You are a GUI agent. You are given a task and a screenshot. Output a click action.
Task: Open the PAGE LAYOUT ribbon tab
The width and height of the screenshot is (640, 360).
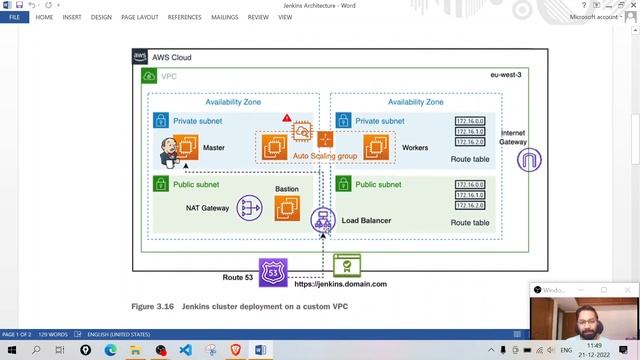[140, 17]
